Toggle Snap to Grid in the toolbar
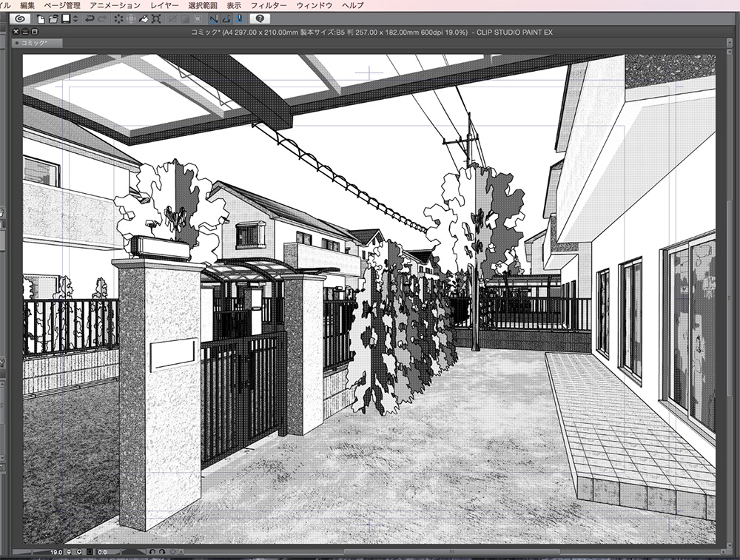 click(239, 19)
